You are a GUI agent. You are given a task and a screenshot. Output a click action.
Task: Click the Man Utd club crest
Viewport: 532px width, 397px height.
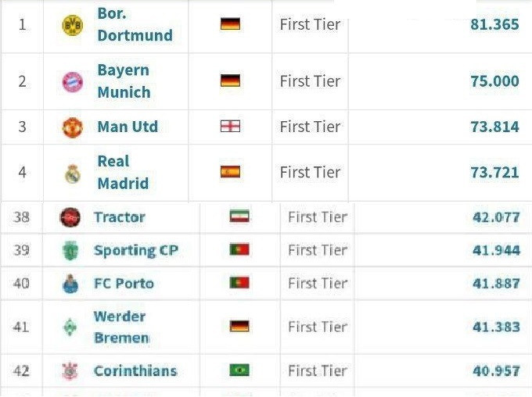click(x=72, y=127)
